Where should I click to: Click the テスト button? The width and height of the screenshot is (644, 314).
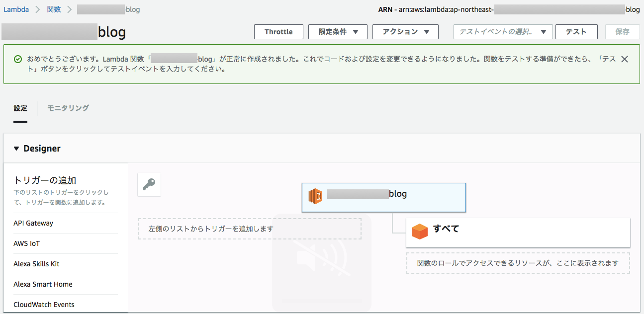576,32
